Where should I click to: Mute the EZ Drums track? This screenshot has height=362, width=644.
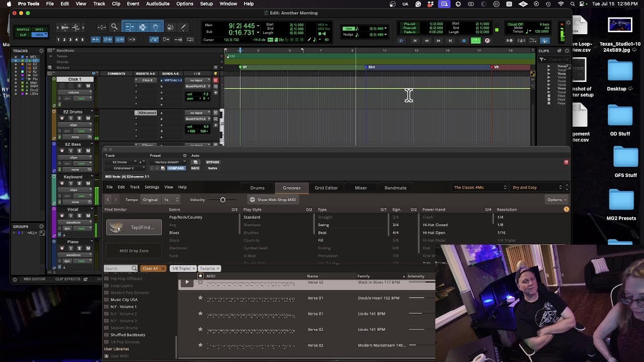tap(88, 118)
